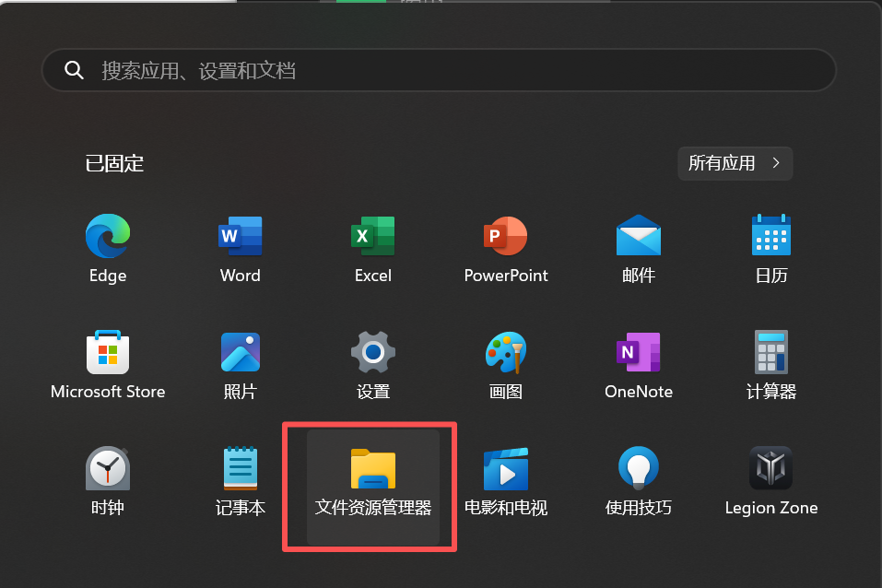The height and width of the screenshot is (588, 882).
Task: Click the search magnifier icon
Action: [x=74, y=70]
